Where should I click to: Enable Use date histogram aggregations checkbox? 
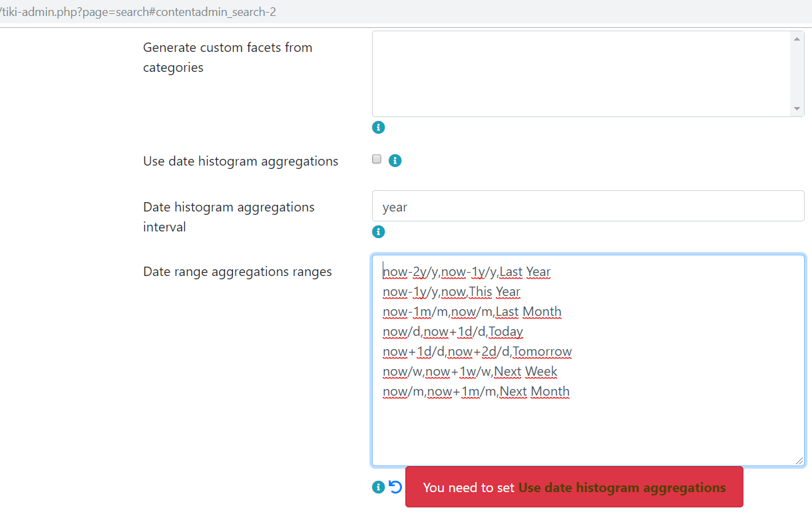(377, 159)
